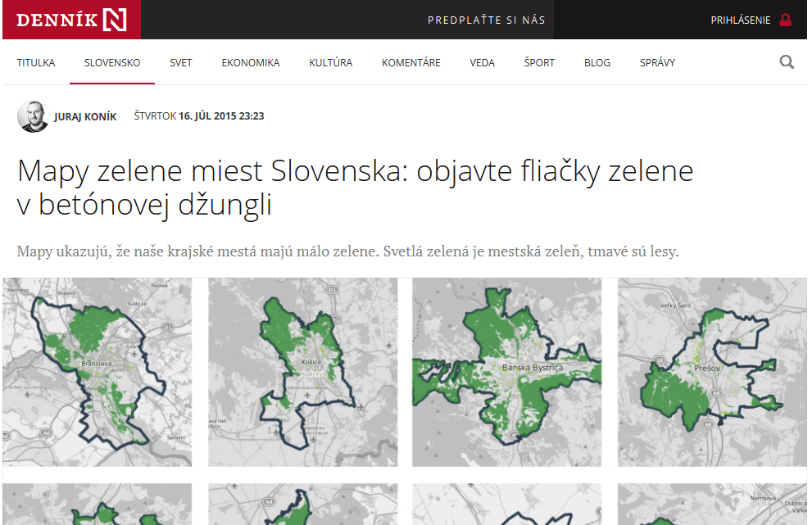Viewport: 812px width, 525px height.
Task: Open the Kultúra section
Action: point(330,62)
